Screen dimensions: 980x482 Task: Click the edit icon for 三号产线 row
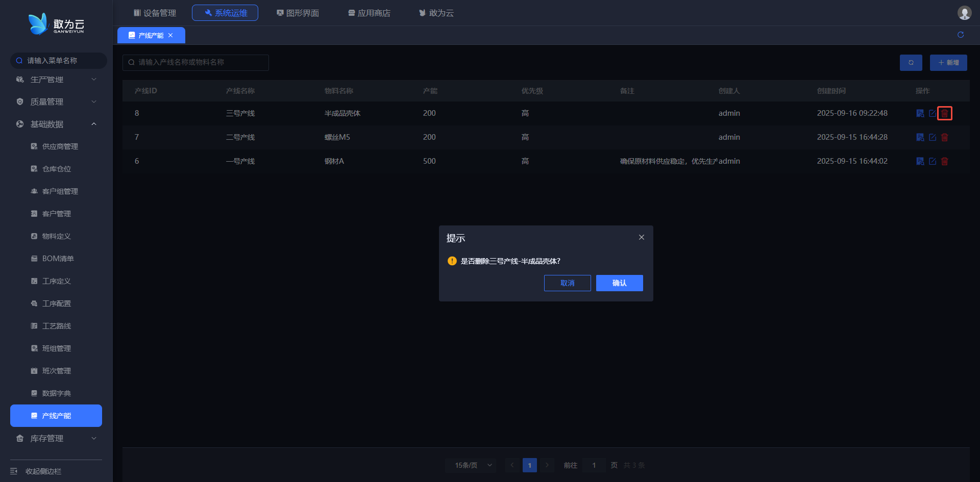pyautogui.click(x=932, y=113)
